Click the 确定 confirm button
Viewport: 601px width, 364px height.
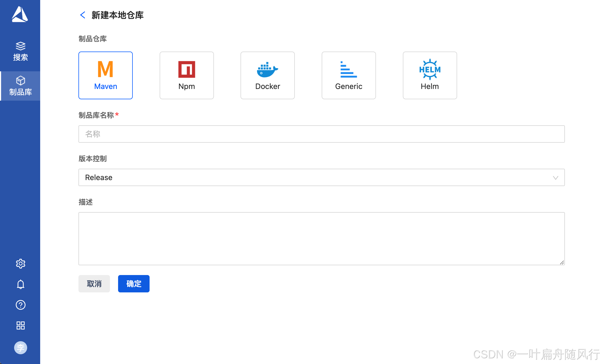pos(134,284)
